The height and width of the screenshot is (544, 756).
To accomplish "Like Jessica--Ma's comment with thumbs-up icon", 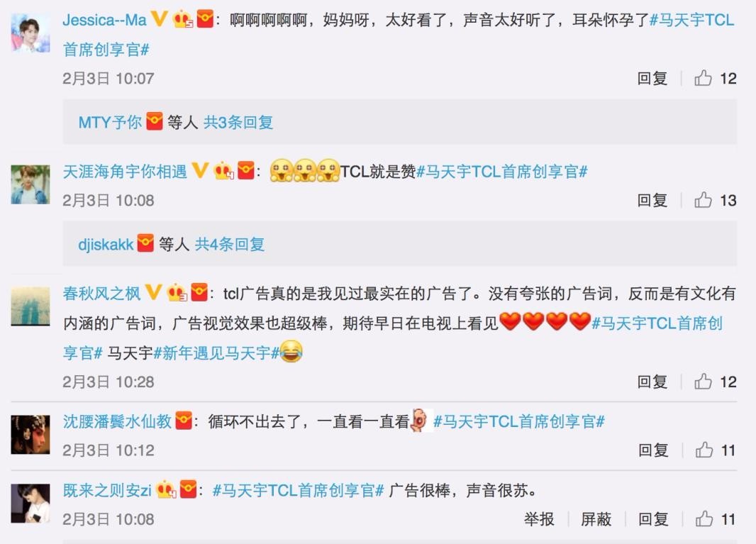I will 703,78.
